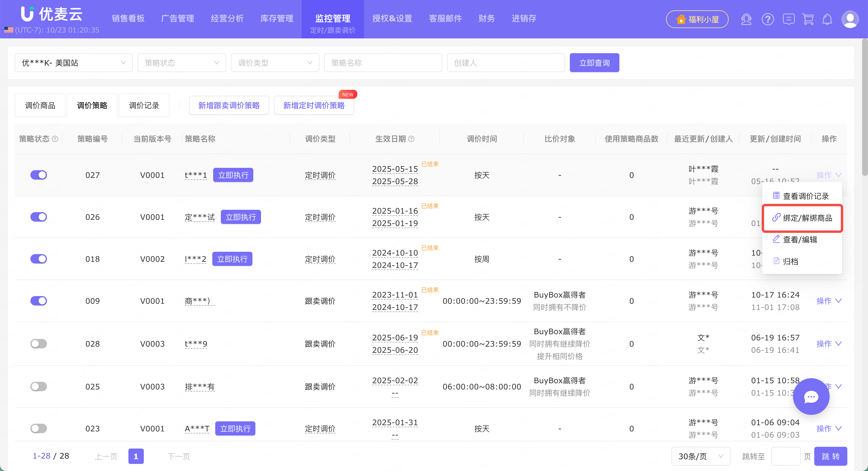
Task: Toggle the strategy 018 status switch
Action: click(39, 259)
